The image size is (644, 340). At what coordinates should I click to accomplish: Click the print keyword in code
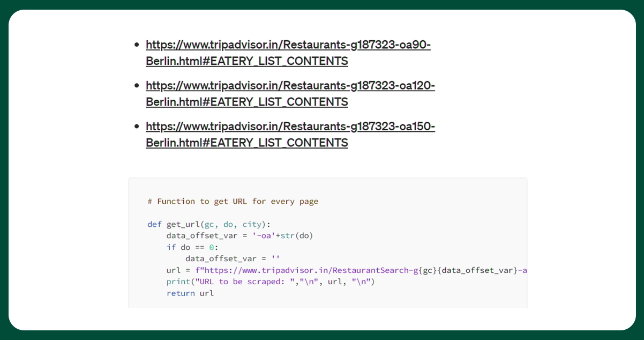[178, 282]
